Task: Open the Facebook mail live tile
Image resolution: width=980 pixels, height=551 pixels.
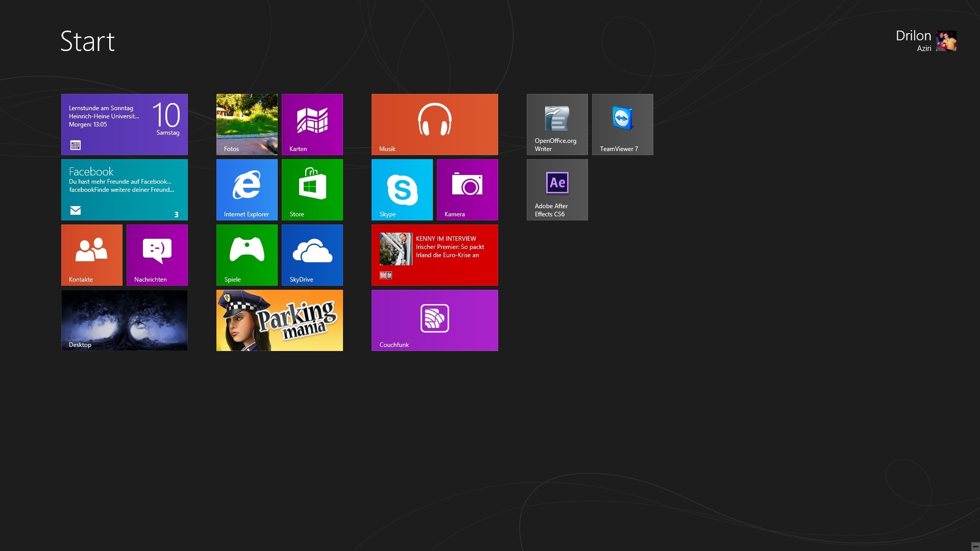Action: 124,189
